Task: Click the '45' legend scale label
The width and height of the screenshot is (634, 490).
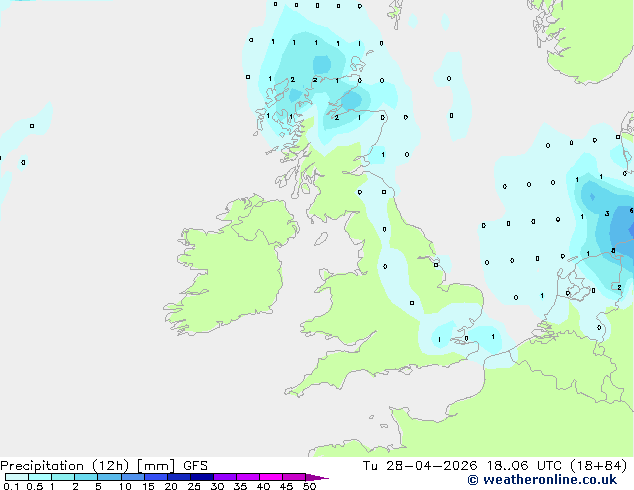Action: [x=286, y=486]
